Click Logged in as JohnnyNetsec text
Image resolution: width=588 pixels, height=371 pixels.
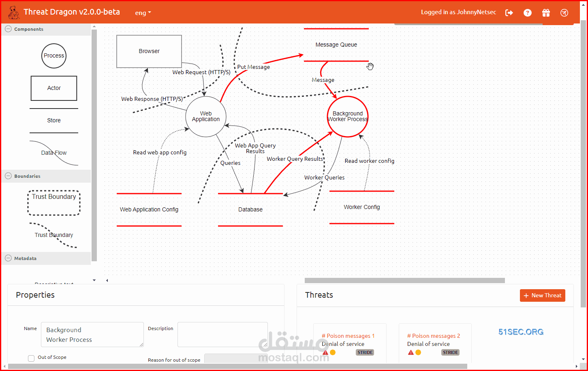pyautogui.click(x=458, y=13)
